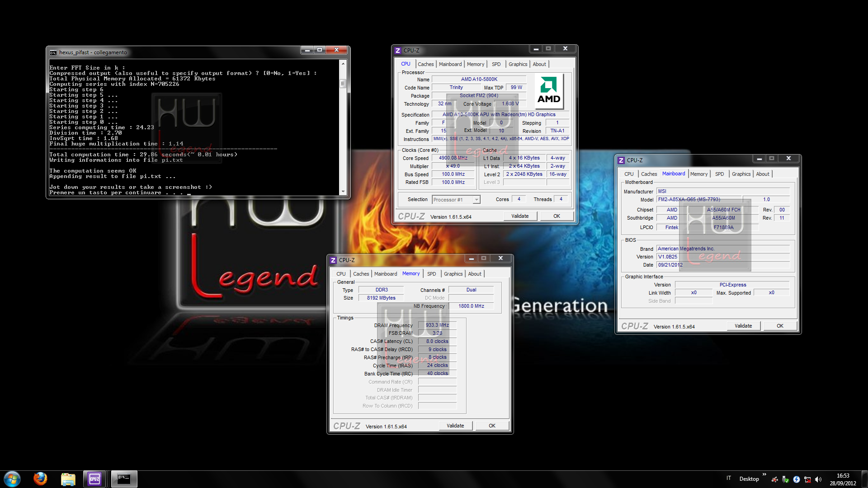Click the AMD logo in CPU-Z
The image size is (868, 488).
549,91
